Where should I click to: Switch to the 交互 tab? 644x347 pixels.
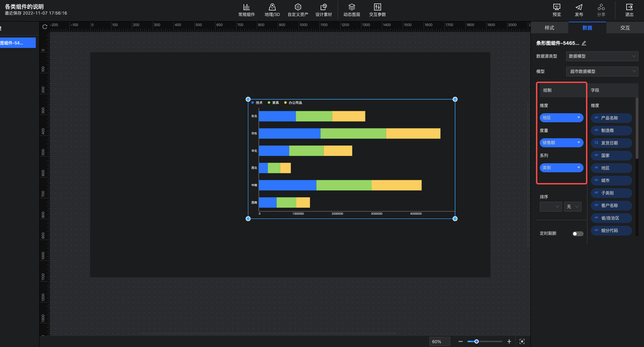(625, 28)
